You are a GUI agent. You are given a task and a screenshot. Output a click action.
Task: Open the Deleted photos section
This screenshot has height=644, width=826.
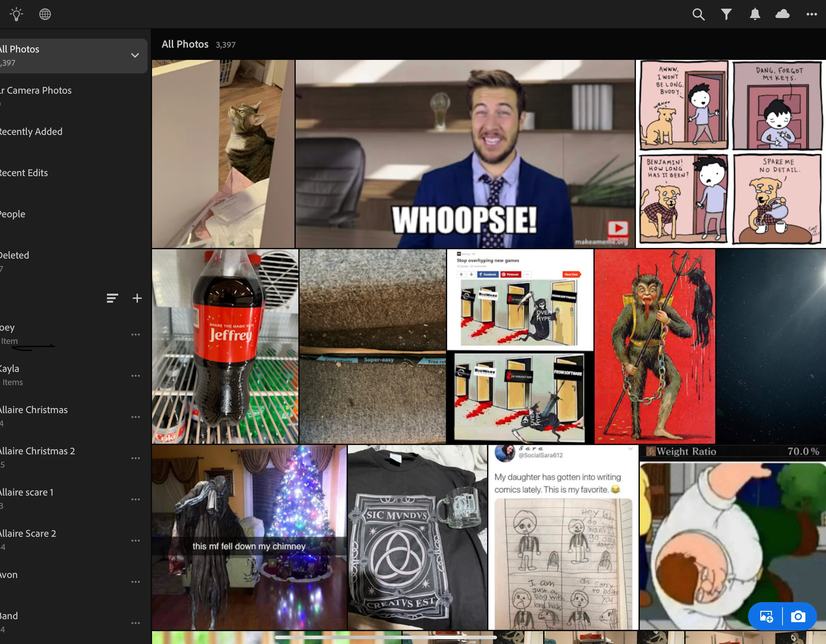point(14,255)
